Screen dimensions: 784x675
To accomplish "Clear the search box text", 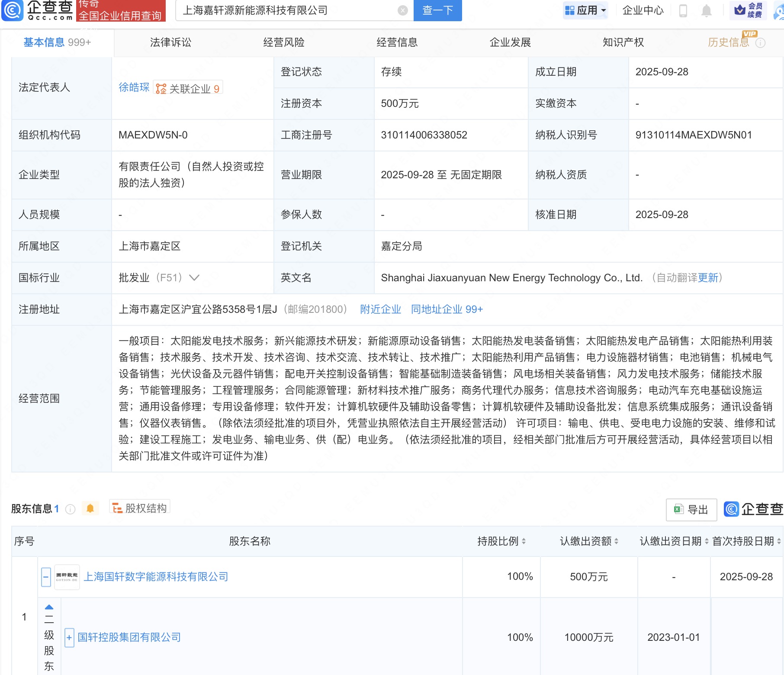I will pyautogui.click(x=402, y=10).
